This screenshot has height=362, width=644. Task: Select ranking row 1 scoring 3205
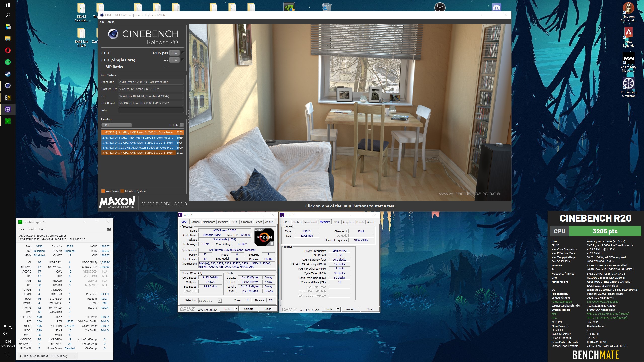[143, 132]
